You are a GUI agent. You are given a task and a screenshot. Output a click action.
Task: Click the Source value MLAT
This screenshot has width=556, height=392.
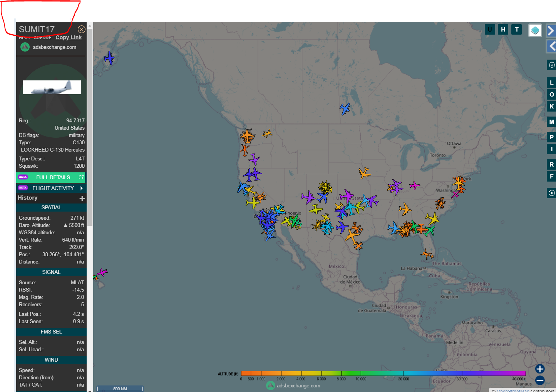(77, 282)
